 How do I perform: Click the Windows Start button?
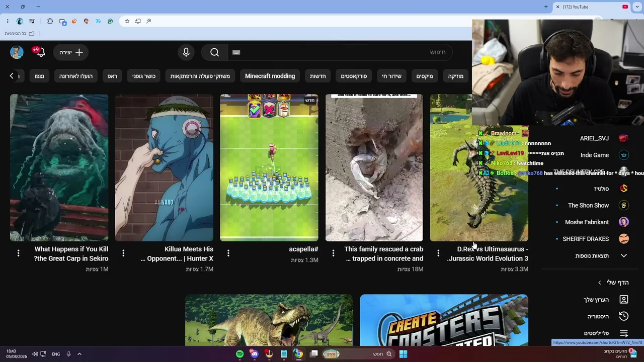point(403,354)
